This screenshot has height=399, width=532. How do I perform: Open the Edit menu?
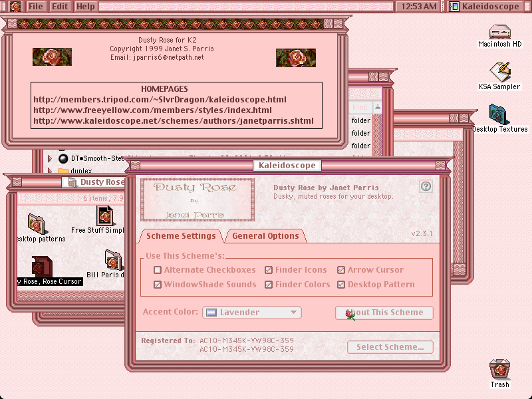[60, 7]
